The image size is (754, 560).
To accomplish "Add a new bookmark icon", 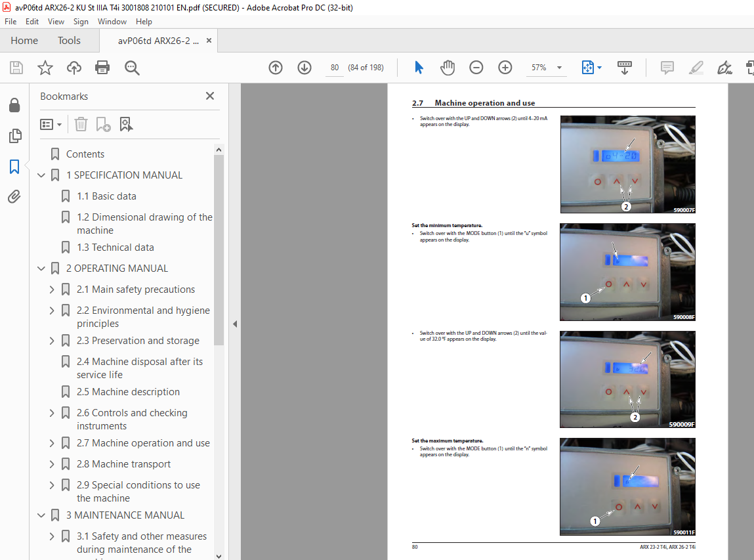I will click(x=104, y=125).
